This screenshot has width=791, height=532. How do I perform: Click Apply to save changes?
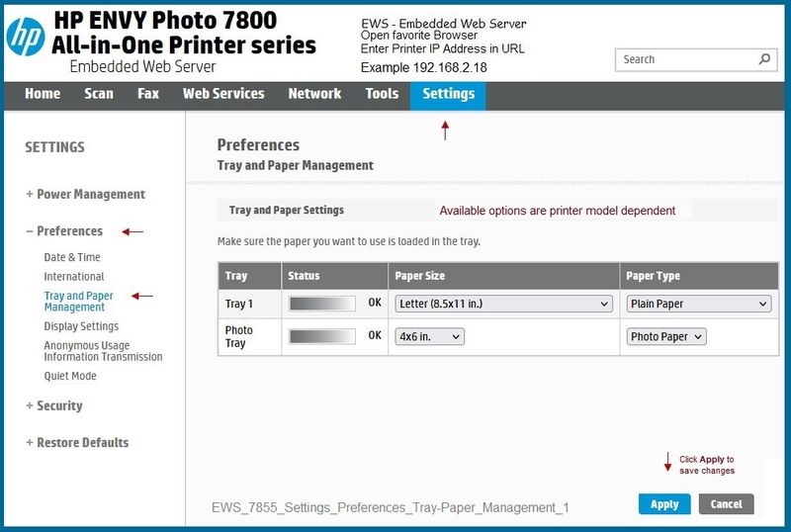coord(664,504)
